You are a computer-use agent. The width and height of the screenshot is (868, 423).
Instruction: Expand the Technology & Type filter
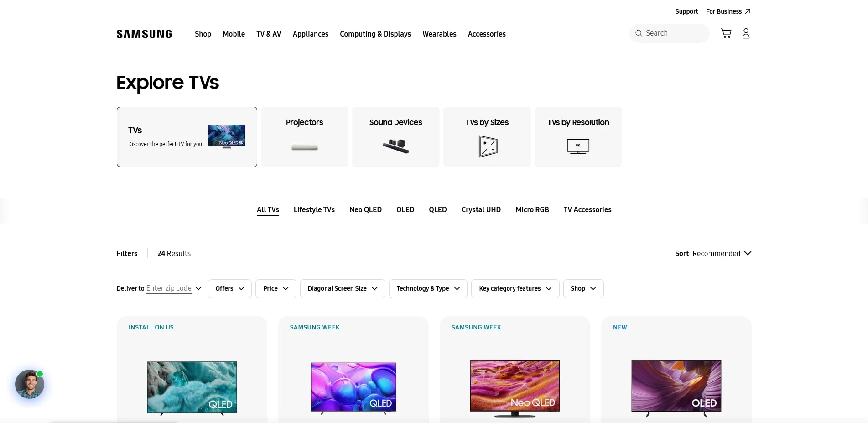pos(428,288)
